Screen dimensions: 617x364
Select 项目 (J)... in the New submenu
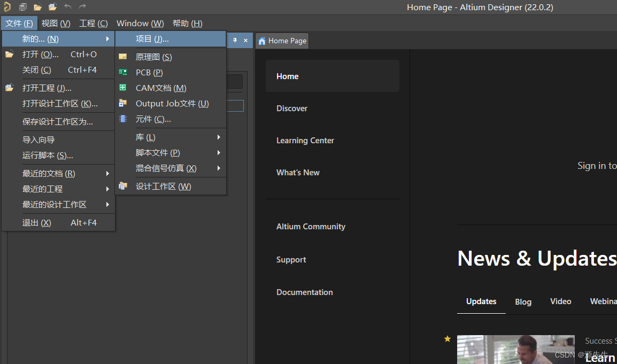[x=171, y=39]
